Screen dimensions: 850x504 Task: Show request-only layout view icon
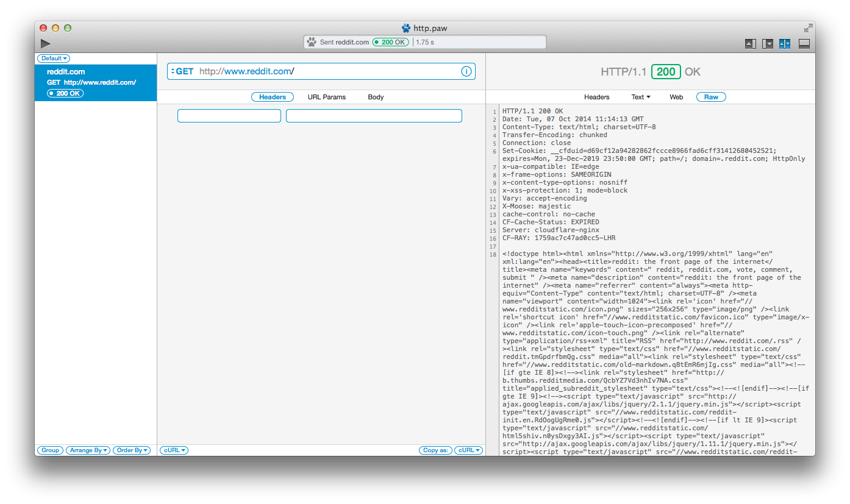750,43
